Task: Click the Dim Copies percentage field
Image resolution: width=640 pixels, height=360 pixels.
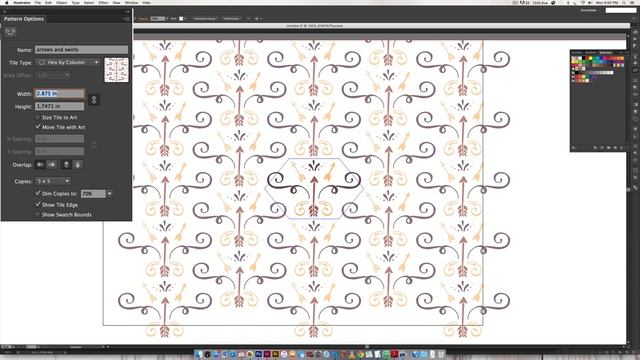Action: [x=93, y=194]
